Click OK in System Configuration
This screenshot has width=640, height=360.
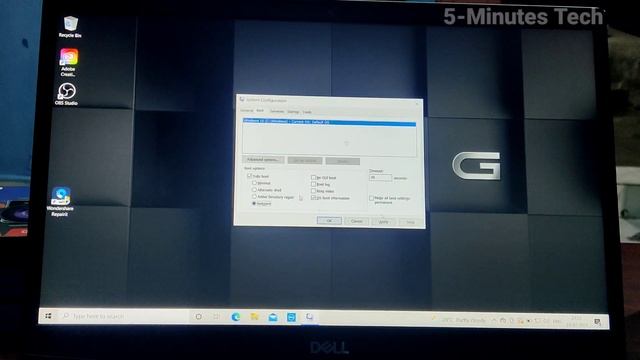coord(329,220)
